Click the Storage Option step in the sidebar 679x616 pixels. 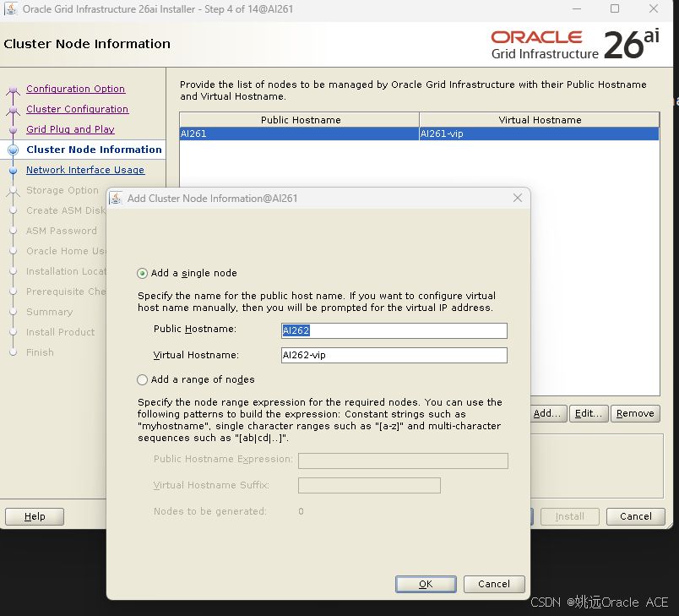(62, 190)
